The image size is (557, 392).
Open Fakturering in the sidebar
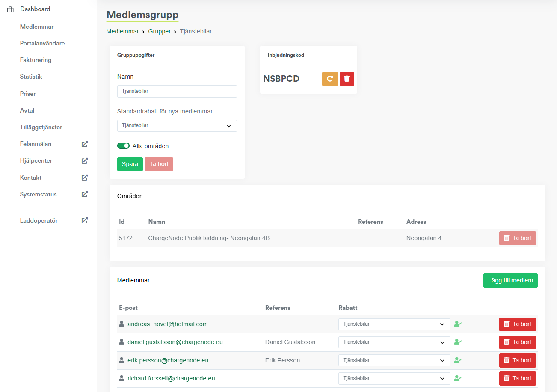coord(36,60)
